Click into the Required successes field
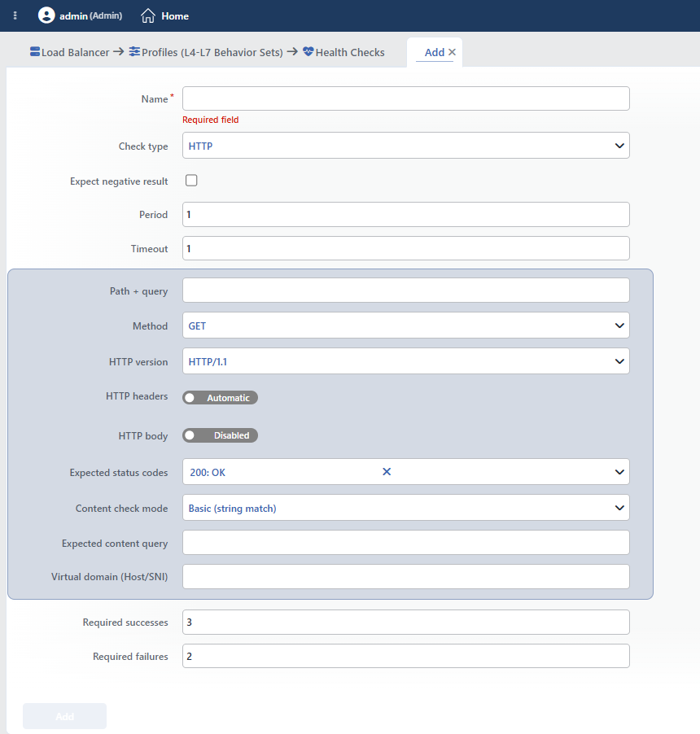Screen dimensions: 700x734 (406, 623)
